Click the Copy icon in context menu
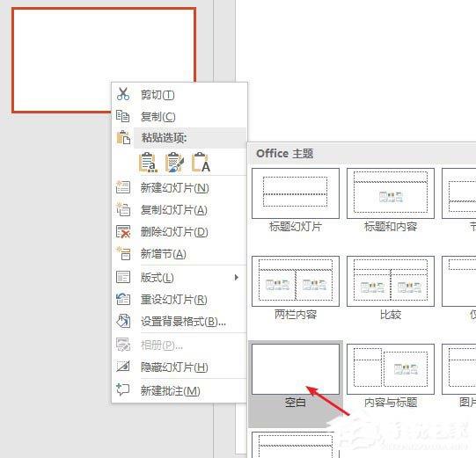Viewport: 476px width, 458px height. (122, 116)
